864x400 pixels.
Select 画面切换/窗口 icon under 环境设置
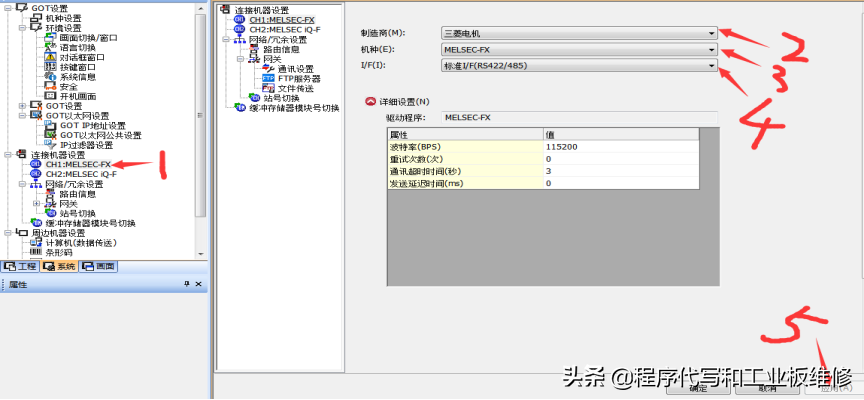click(51, 38)
